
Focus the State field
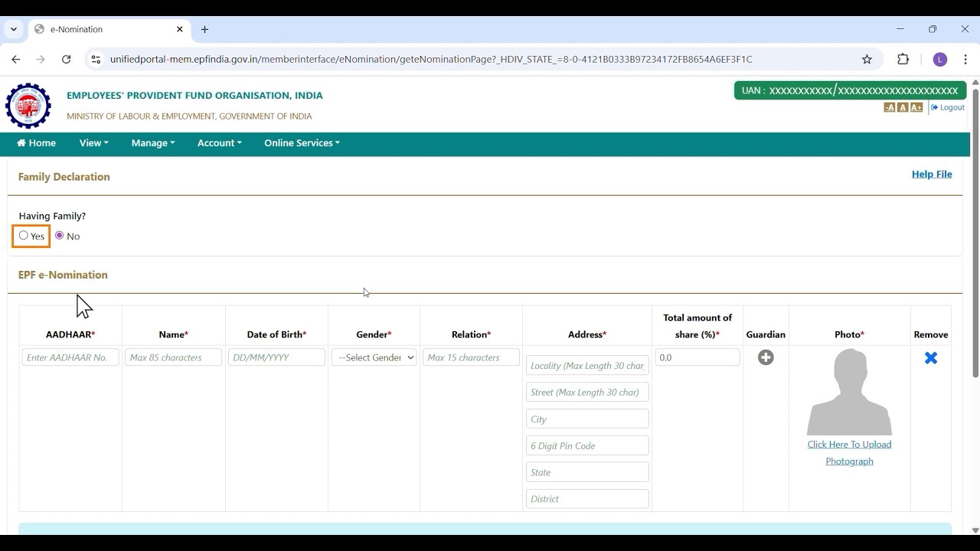point(587,472)
